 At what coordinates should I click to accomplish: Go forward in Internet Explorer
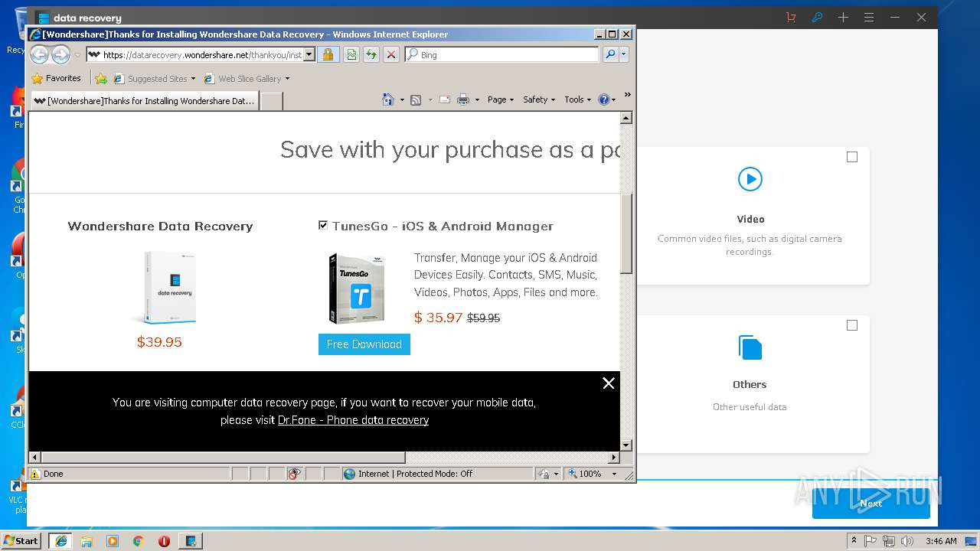60,54
